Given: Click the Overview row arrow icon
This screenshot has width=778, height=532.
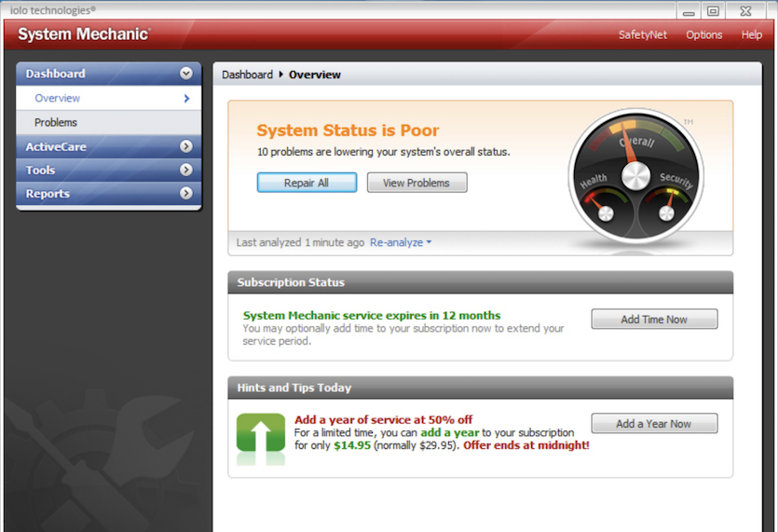Looking at the screenshot, I should click(x=186, y=98).
